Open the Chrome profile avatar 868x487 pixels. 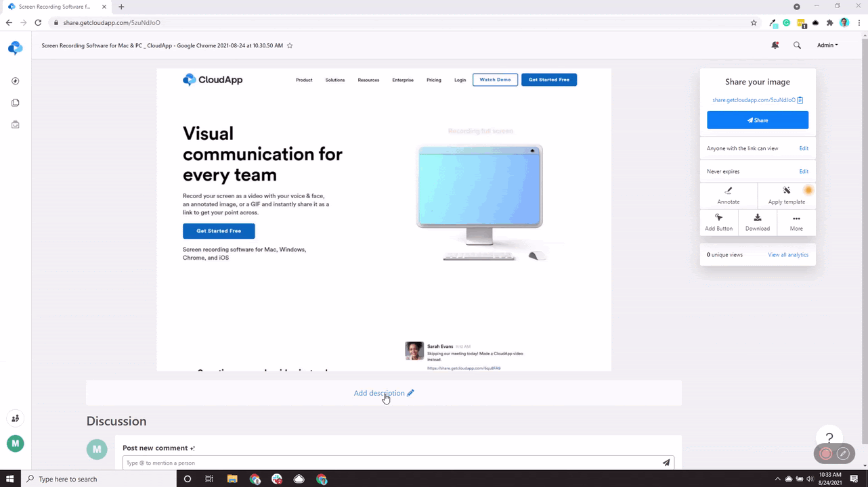(844, 22)
